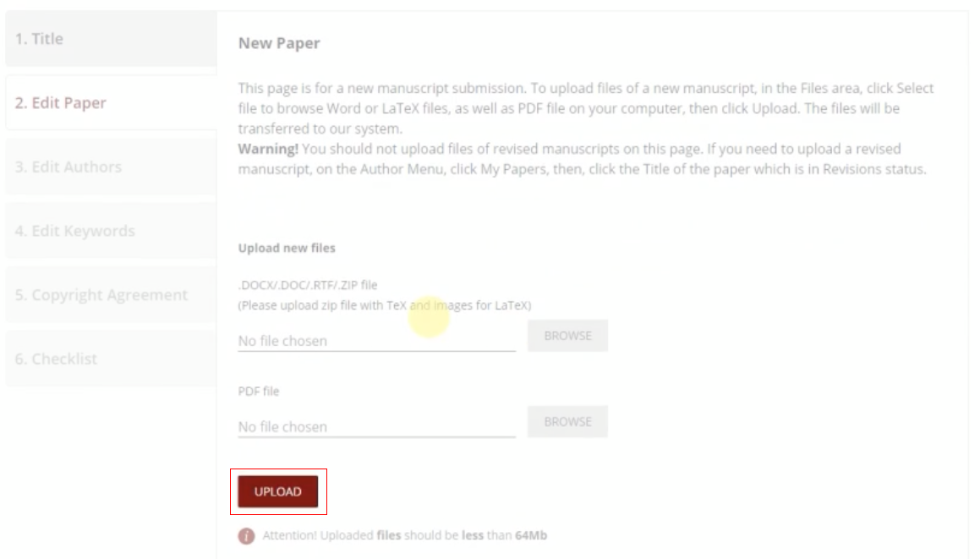Click the bold Warning! text
The image size is (980, 559).
(268, 149)
